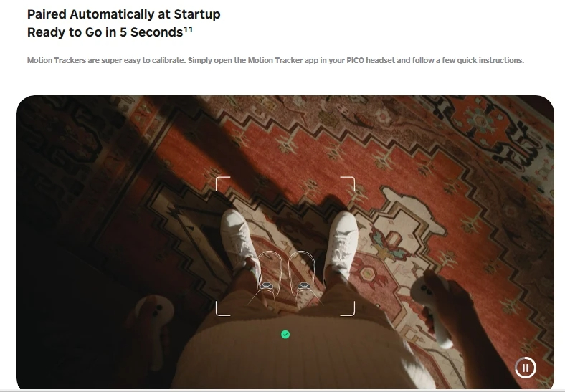Open footnote 11 superscript reference
The image size is (565, 392).
(x=188, y=29)
